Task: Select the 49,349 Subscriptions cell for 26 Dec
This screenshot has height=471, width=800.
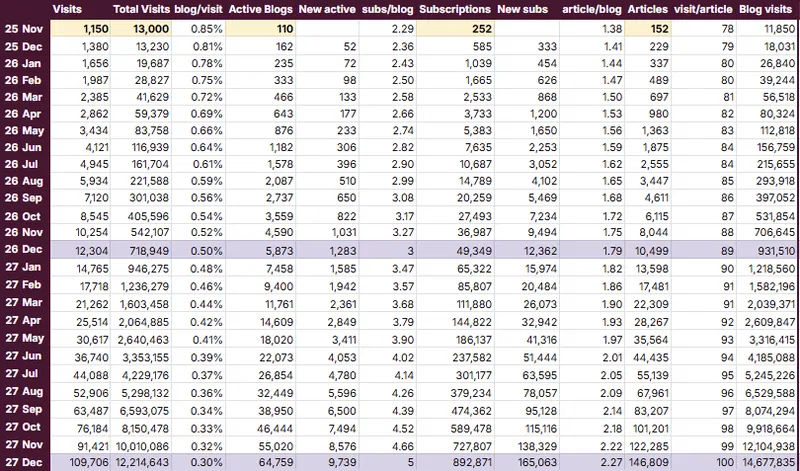Action: [455, 251]
